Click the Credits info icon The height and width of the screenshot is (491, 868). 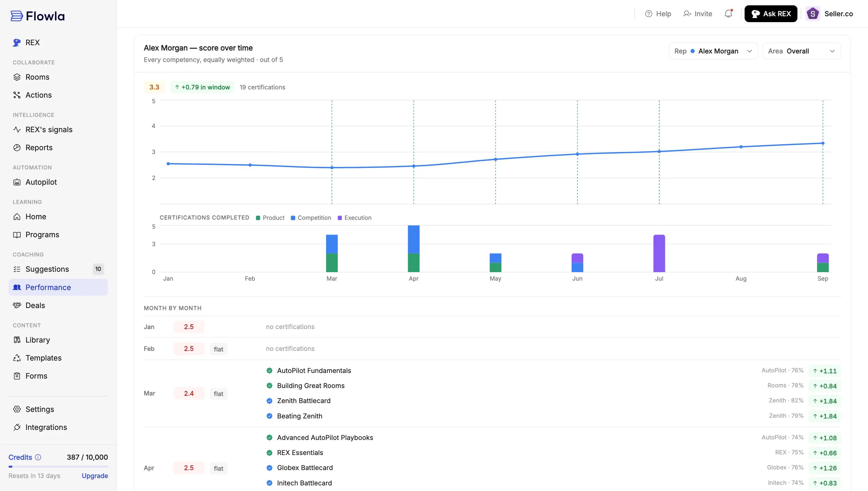pos(38,457)
